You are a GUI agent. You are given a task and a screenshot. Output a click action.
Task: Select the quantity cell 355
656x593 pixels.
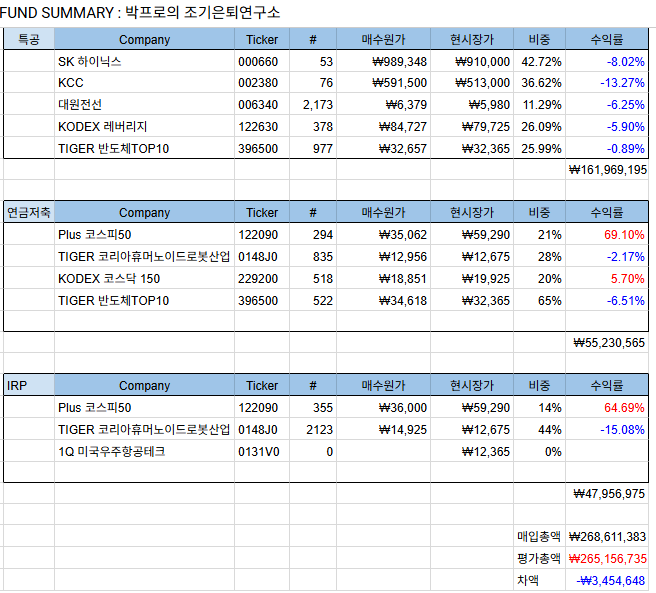coord(313,407)
